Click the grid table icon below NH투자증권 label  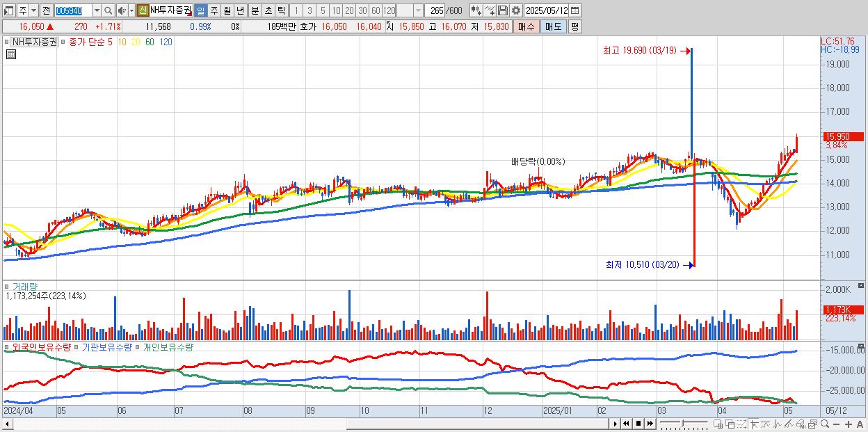11,54
